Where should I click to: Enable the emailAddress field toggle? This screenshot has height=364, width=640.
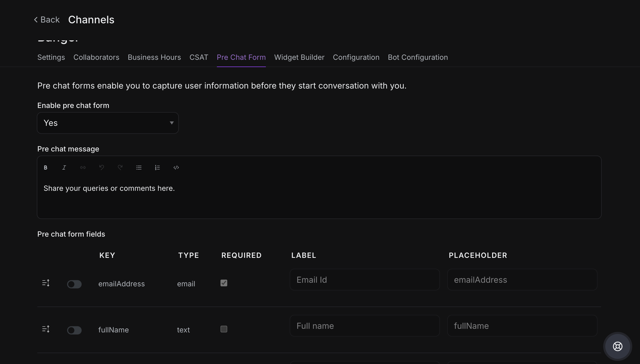[74, 284]
